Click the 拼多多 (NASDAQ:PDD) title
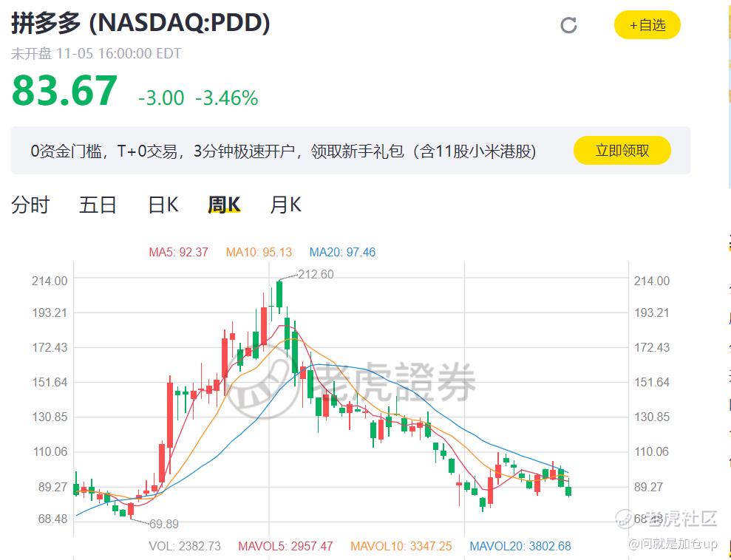 140,22
